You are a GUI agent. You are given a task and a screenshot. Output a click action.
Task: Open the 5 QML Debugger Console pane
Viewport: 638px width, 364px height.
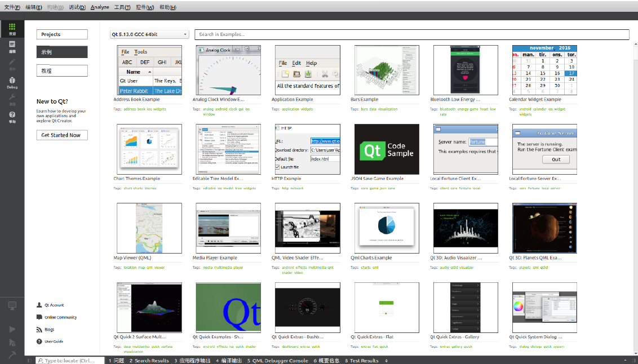pos(277,361)
